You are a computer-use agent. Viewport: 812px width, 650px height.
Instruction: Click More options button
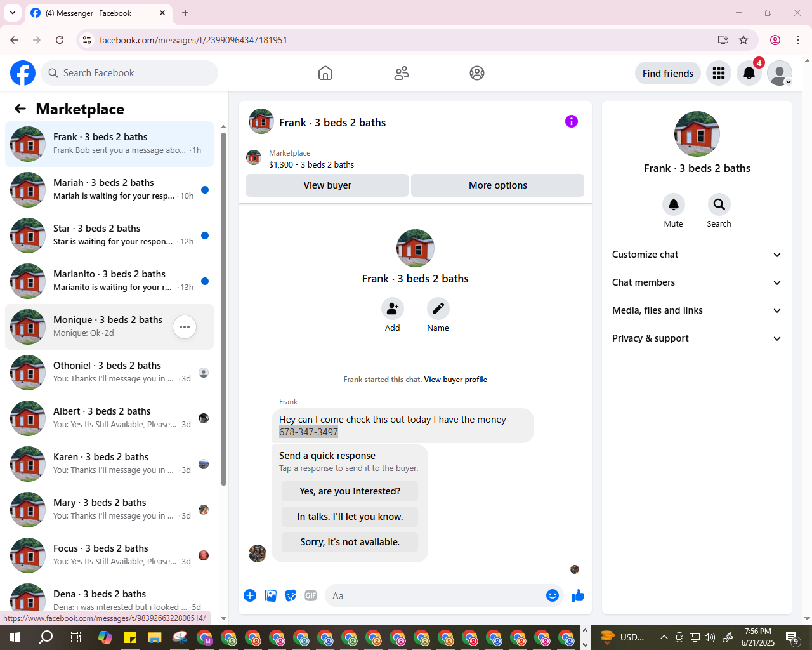point(498,185)
